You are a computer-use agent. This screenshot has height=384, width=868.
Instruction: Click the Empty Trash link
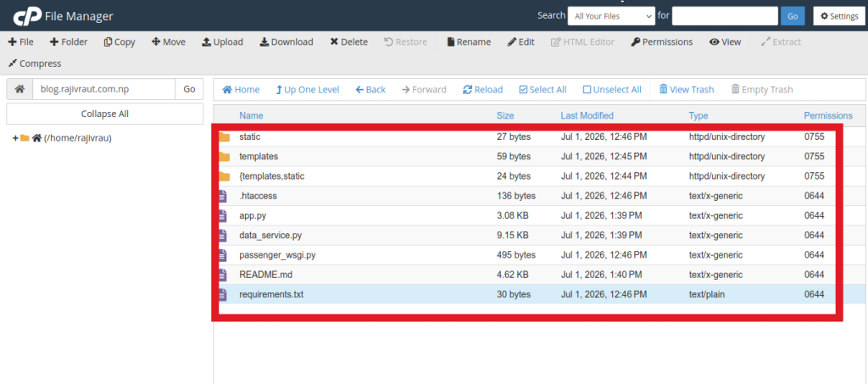click(762, 90)
